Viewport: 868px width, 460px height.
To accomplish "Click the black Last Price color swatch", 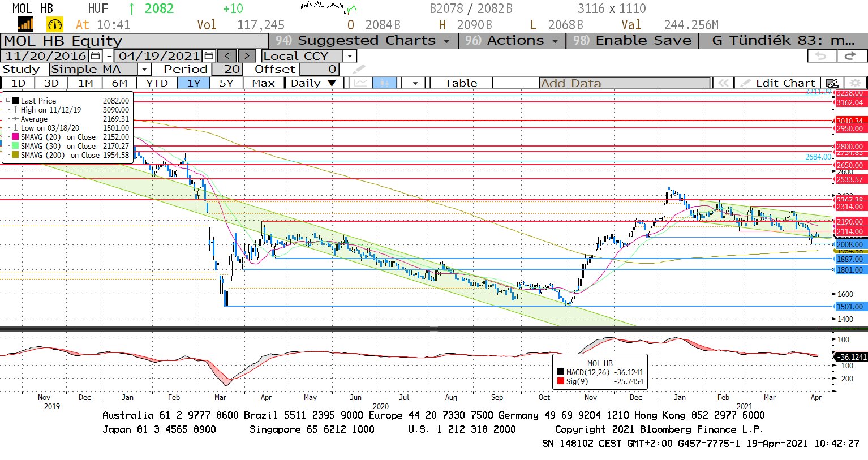I will click(15, 101).
